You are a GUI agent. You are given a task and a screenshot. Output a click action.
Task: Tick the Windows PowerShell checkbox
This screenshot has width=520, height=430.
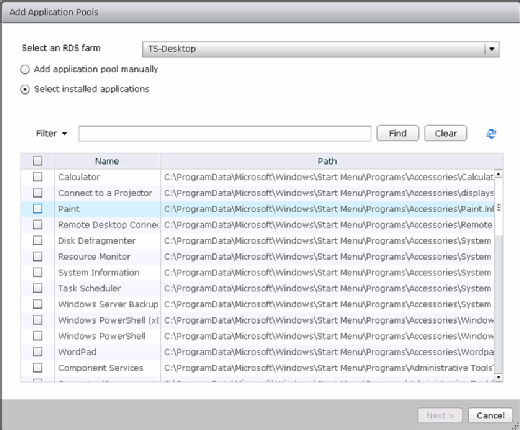[x=38, y=336]
